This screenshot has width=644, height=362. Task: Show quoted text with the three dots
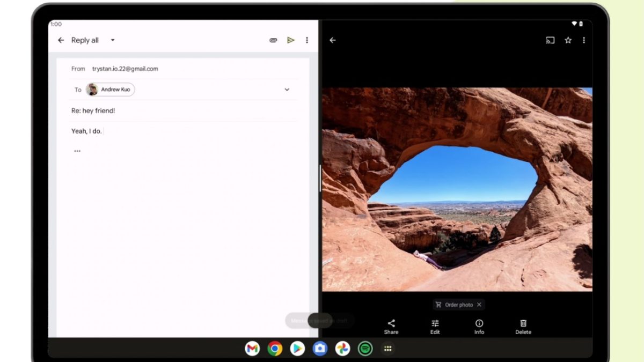tap(77, 151)
